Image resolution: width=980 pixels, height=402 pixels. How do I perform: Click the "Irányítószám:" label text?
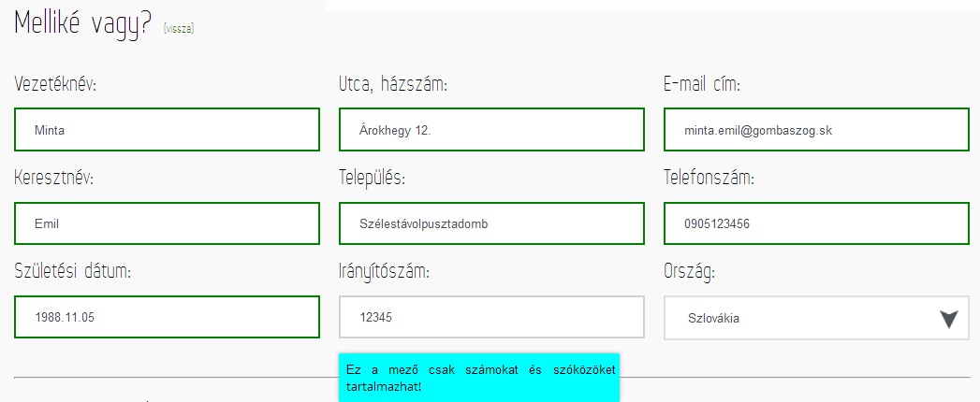click(x=384, y=272)
